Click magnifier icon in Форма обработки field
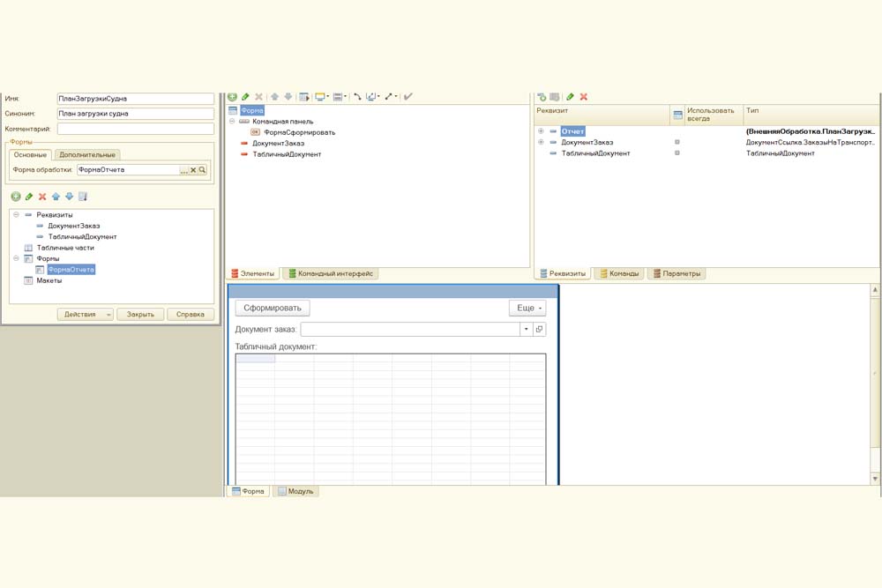The width and height of the screenshot is (882, 588). pos(202,170)
